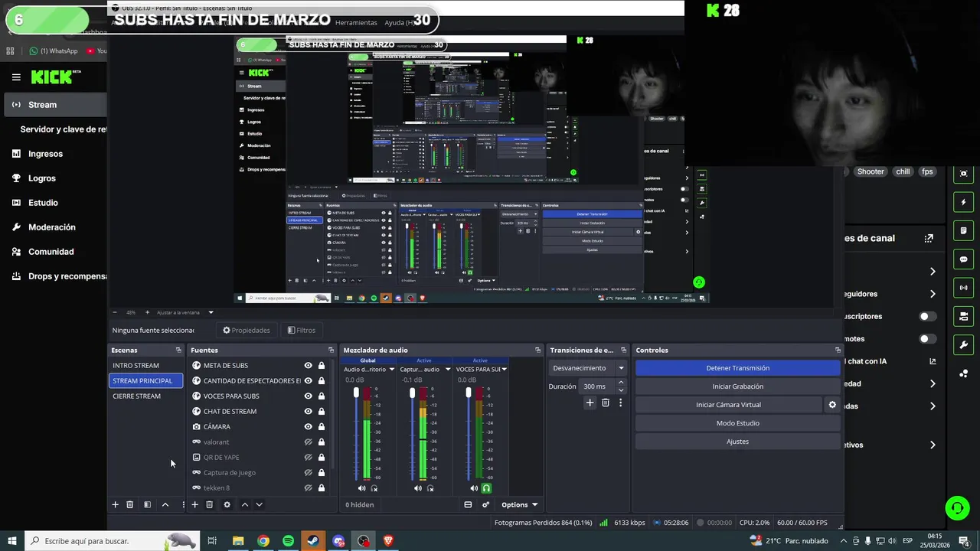Add a new source in Fuentes
The width and height of the screenshot is (980, 551).
coord(194,504)
